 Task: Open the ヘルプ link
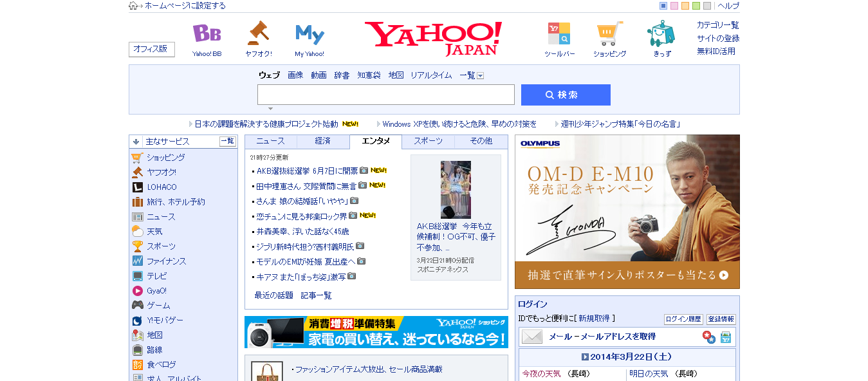point(728,6)
